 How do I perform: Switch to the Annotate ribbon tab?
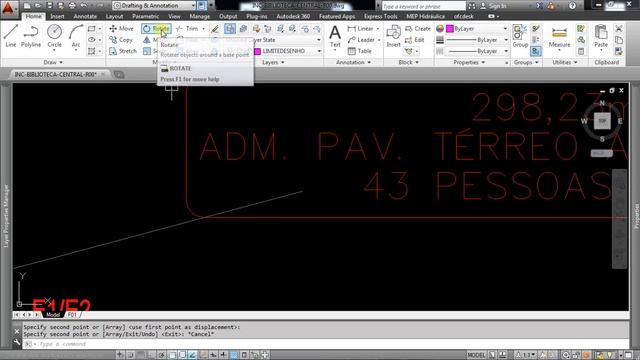coord(85,16)
